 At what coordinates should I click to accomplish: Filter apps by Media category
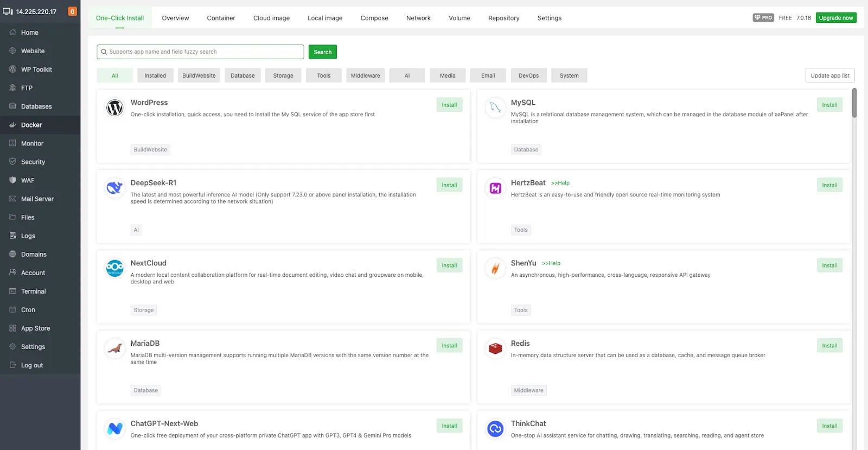coord(448,75)
